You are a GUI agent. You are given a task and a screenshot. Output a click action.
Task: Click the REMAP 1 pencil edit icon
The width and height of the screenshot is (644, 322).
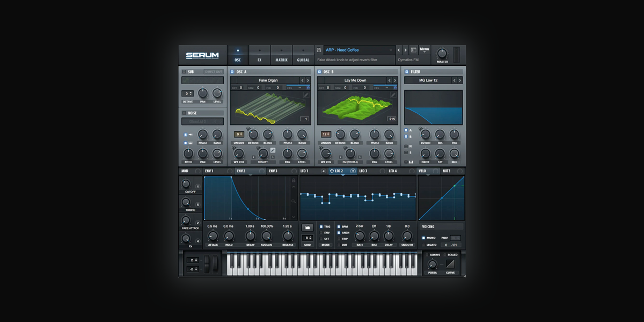[273, 151]
